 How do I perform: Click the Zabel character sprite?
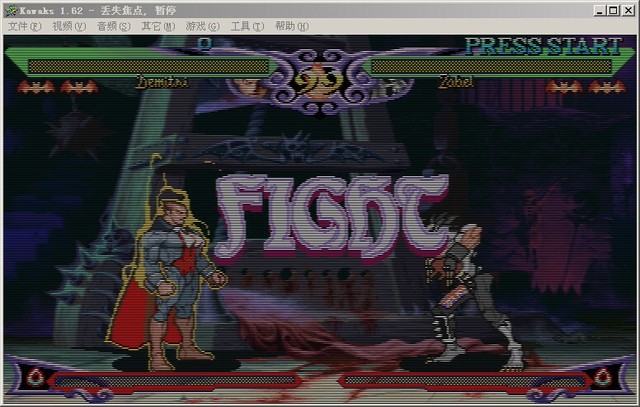point(473,294)
